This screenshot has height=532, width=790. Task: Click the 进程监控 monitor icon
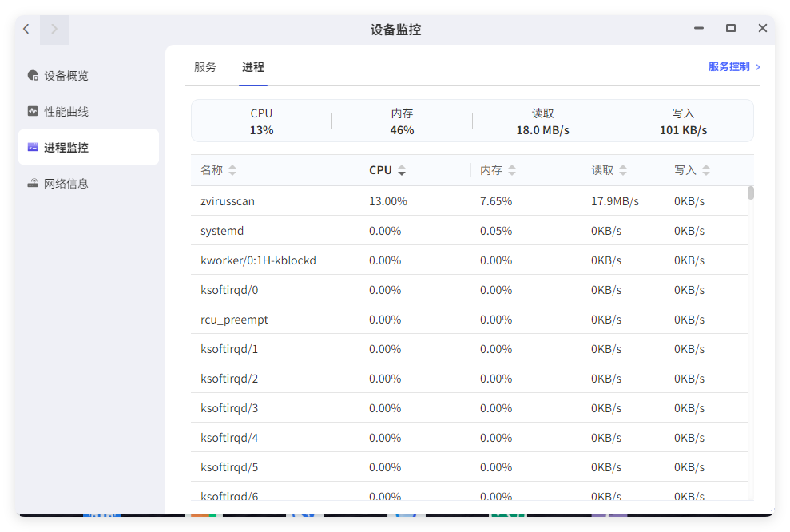tap(32, 147)
